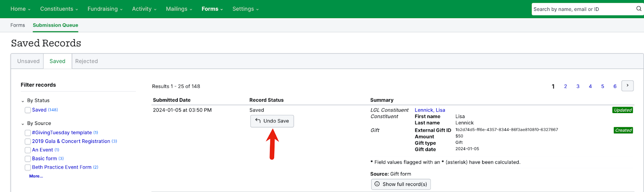Switch to the Unsaved tab
Viewport: 644px width, 192px height.
[28, 61]
